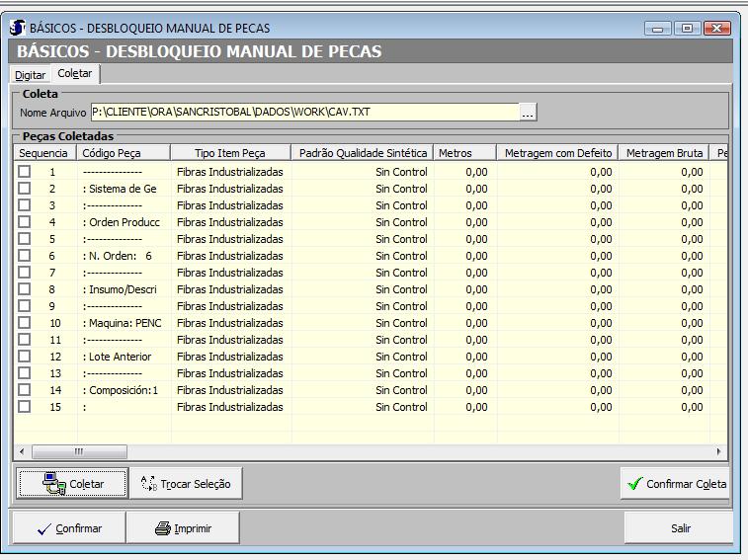The width and height of the screenshot is (748, 560).
Task: Click the Imprimir printer button
Action: (x=184, y=528)
